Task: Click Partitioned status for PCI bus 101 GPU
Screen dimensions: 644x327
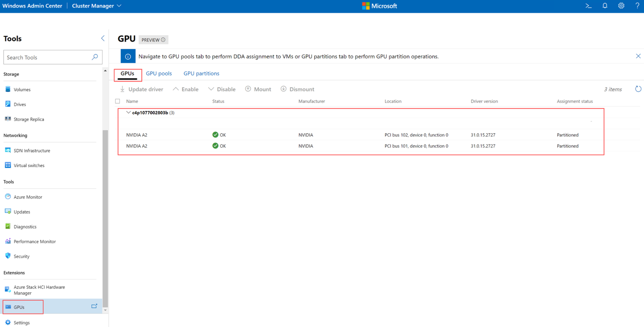Action: pos(567,146)
